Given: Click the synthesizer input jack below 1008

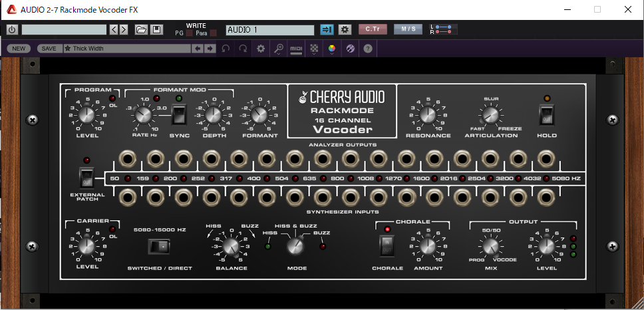Looking at the screenshot, I should [379, 198].
